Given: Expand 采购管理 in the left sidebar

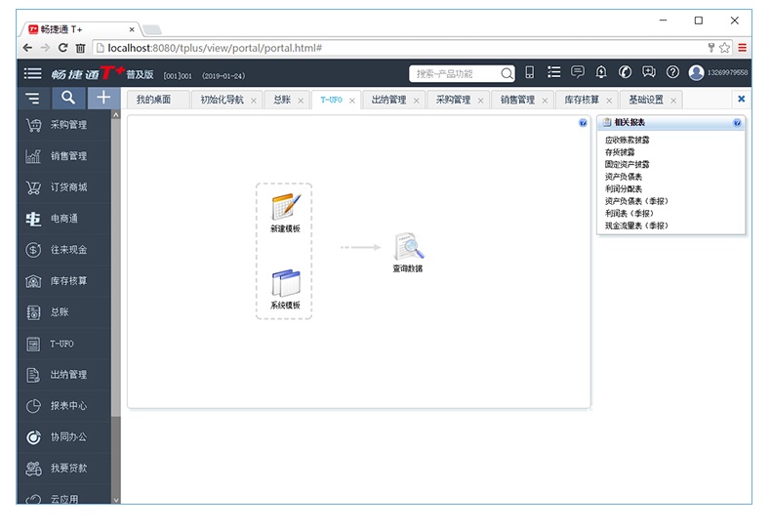Looking at the screenshot, I should [68, 125].
